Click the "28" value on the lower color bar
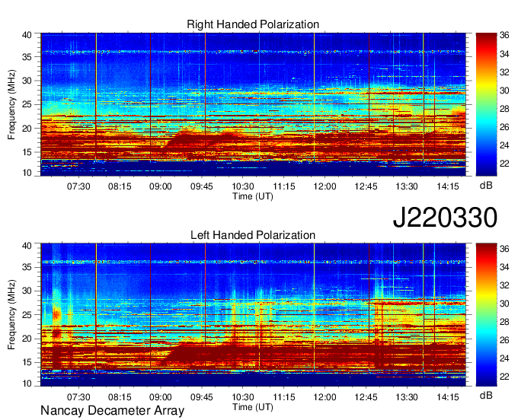518x420 pixels. (x=504, y=322)
